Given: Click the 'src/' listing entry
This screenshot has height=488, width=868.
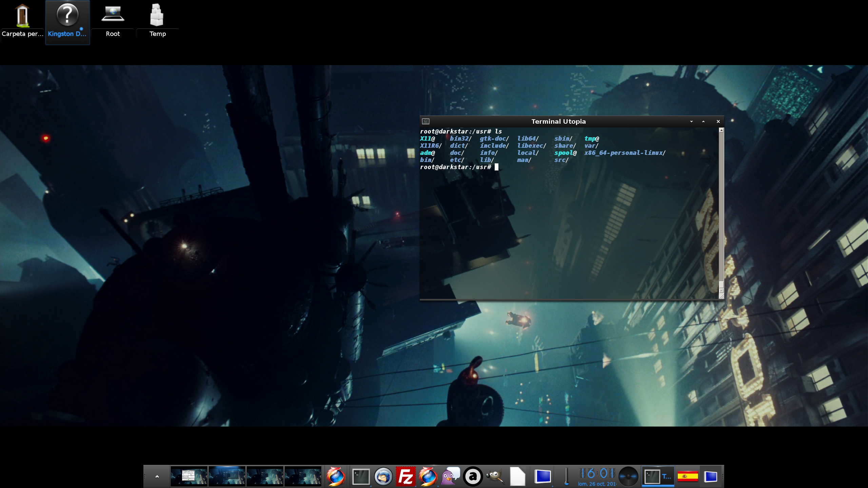Looking at the screenshot, I should coord(561,160).
